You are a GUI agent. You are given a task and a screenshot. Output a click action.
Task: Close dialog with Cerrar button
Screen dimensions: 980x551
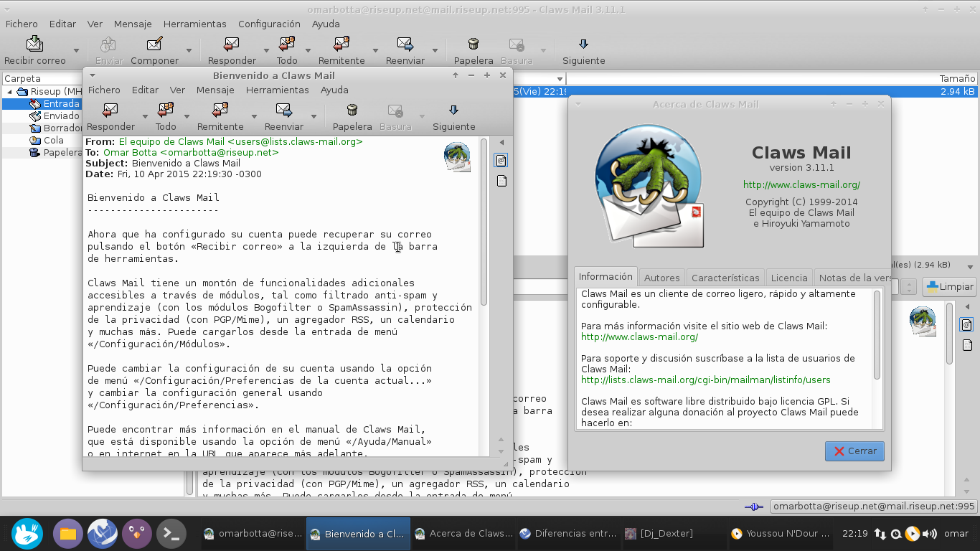pyautogui.click(x=854, y=451)
